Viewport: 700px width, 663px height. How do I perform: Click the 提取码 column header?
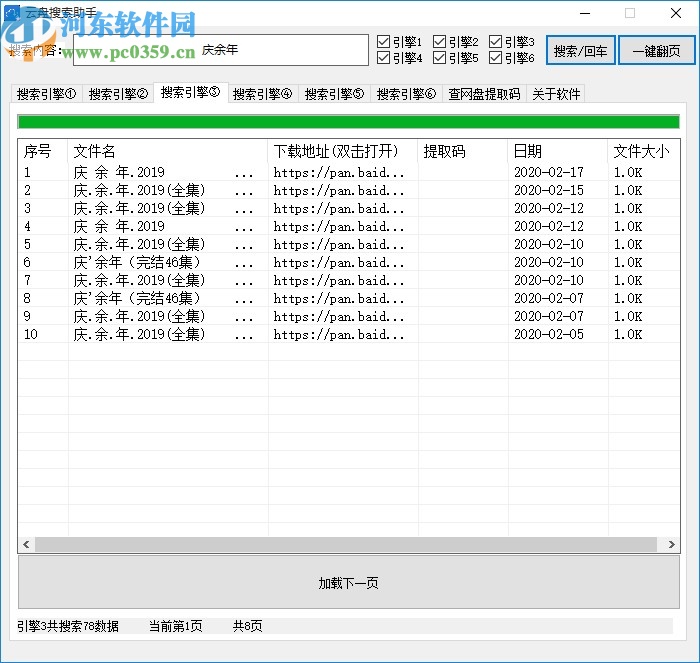click(x=462, y=151)
